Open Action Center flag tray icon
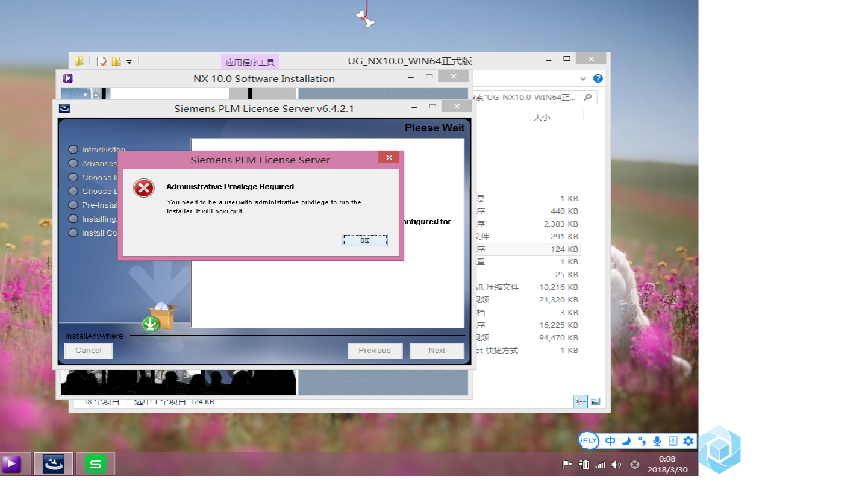This screenshot has height=482, width=868. [x=567, y=465]
